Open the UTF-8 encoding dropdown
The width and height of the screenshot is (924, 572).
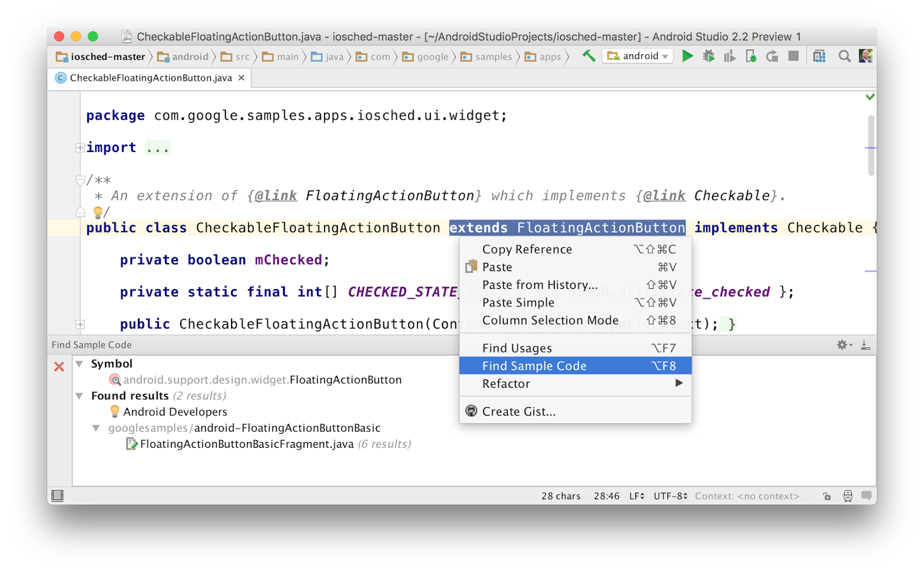pyautogui.click(x=669, y=496)
